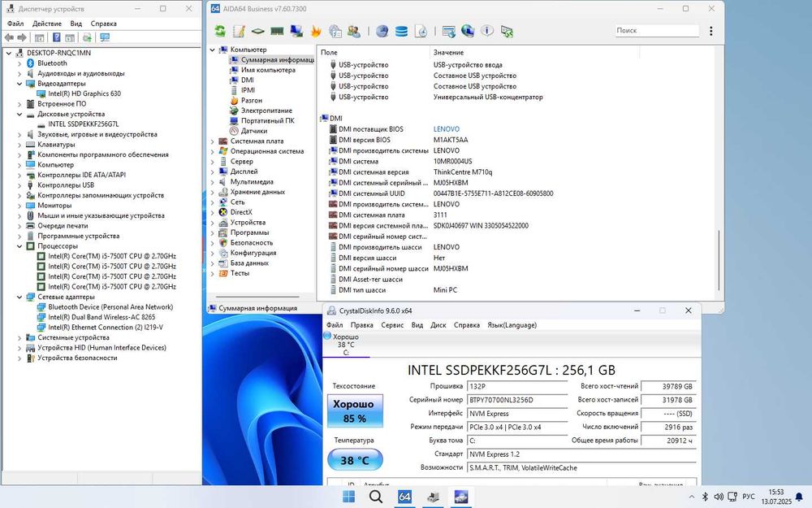Screen dimensions: 812x508
Task: Collapse the Процессоры node in Device Manager
Action: (19, 246)
